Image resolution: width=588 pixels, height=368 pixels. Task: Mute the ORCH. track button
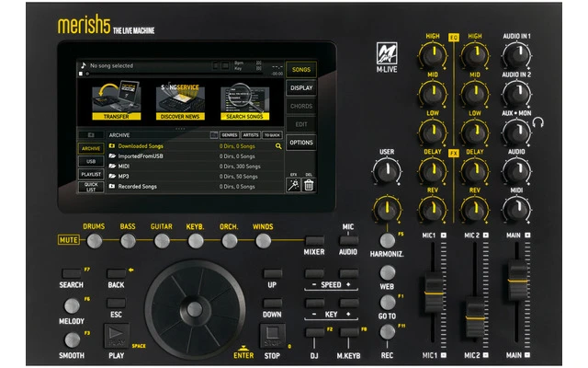click(x=230, y=241)
